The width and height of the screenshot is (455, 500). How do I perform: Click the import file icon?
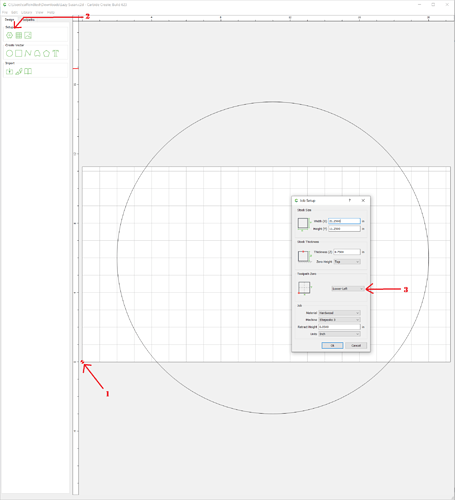coord(9,71)
